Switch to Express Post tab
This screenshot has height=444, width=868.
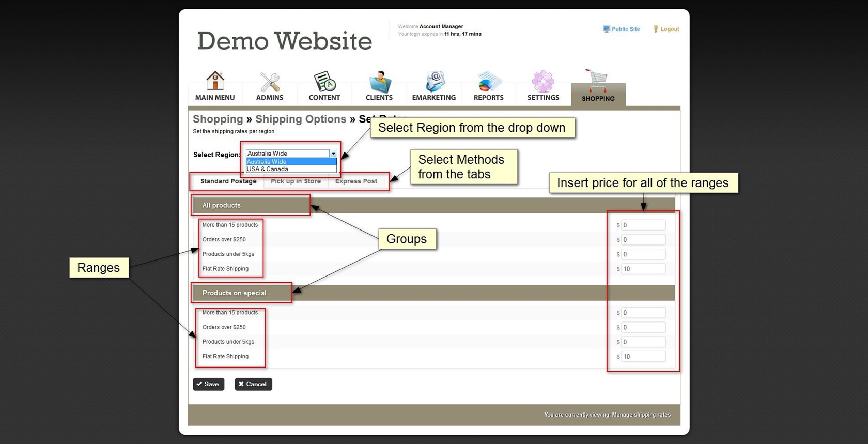pyautogui.click(x=356, y=181)
